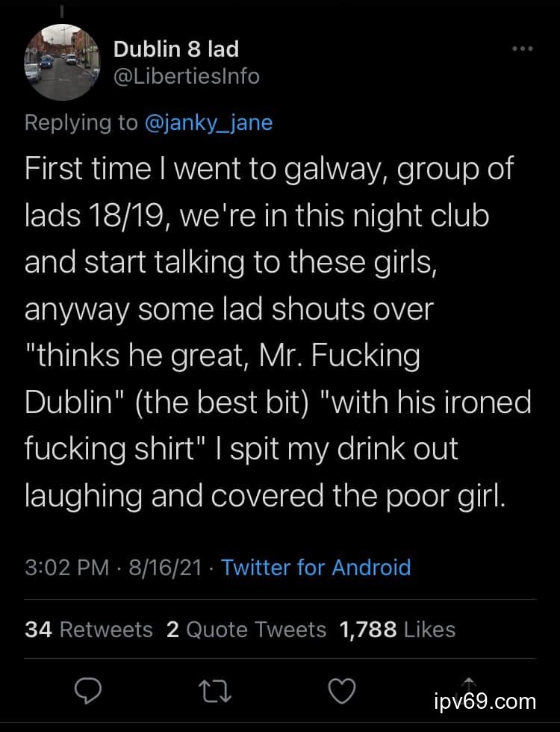This screenshot has width=560, height=732.
Task: Show the 2 Quote Tweets
Action: tap(246, 629)
